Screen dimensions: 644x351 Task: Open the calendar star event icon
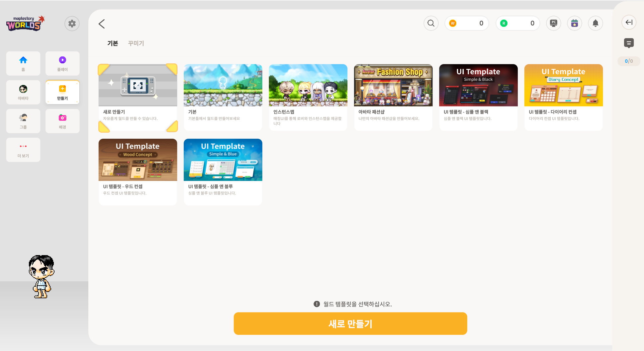coord(575,23)
